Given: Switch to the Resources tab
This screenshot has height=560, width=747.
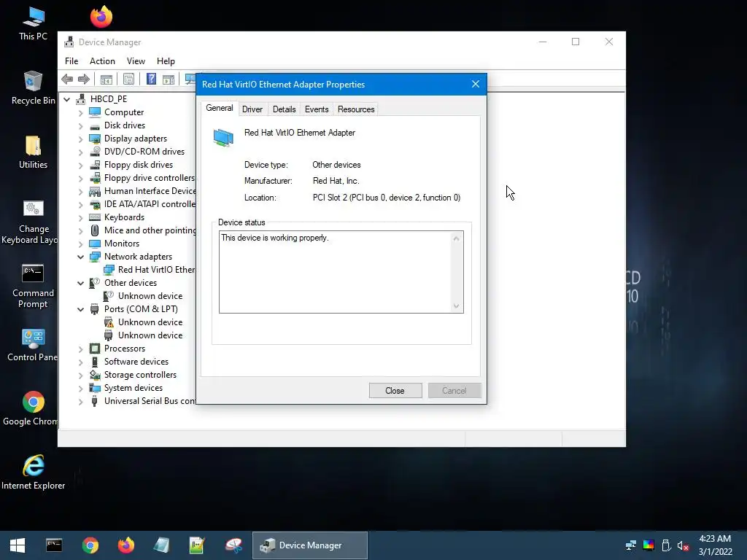Looking at the screenshot, I should click(x=356, y=109).
